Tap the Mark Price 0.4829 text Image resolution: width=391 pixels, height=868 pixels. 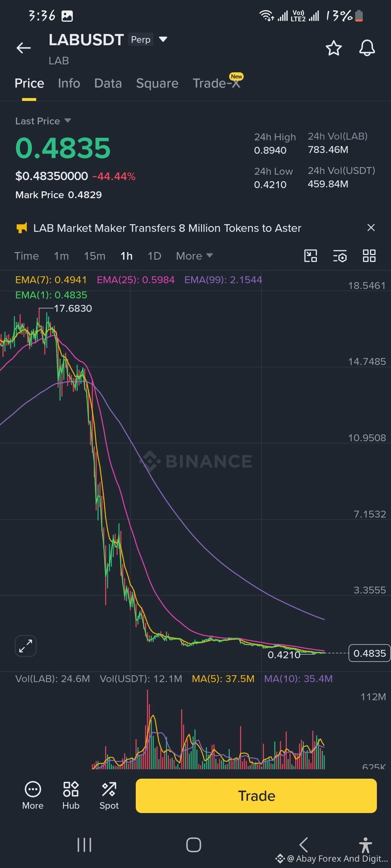[59, 195]
